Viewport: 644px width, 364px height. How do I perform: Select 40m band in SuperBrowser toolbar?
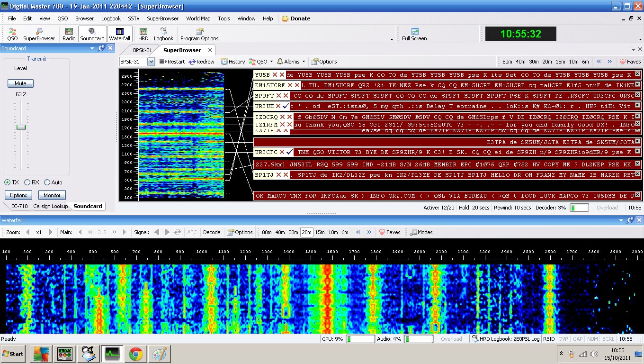[x=521, y=62]
